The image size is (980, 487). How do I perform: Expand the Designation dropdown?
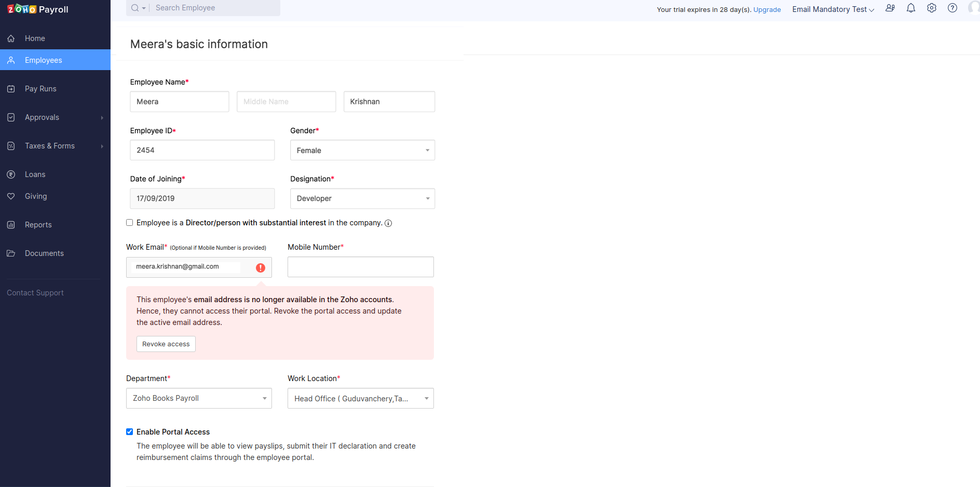tap(362, 199)
